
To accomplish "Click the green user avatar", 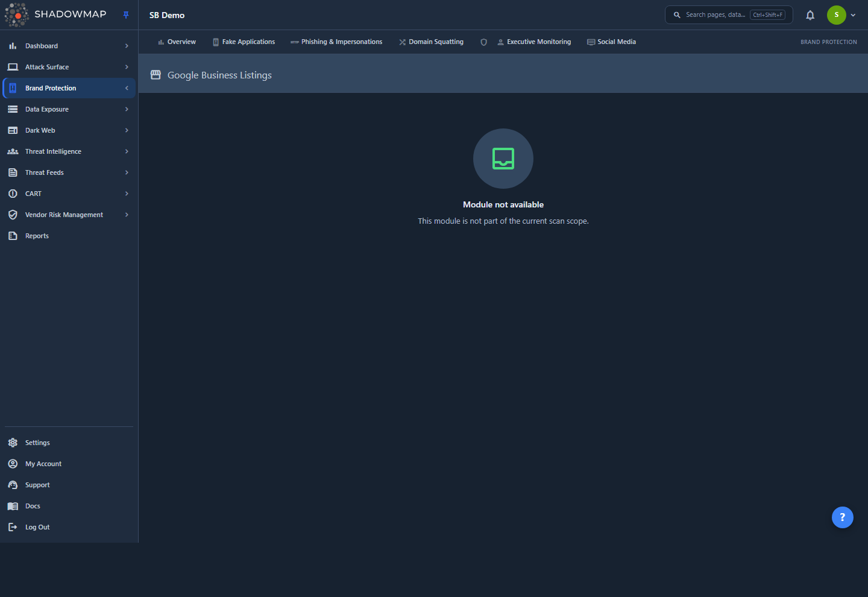I will click(836, 15).
